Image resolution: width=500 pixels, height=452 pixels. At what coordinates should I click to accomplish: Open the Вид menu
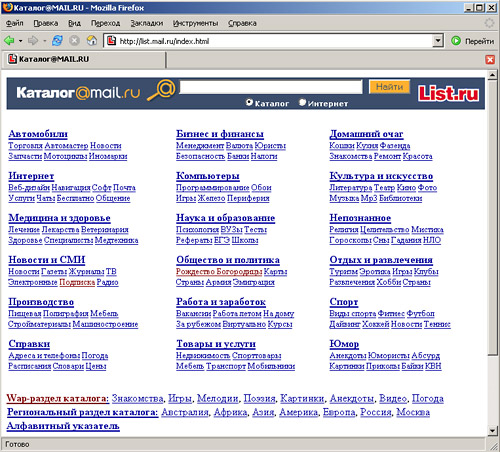74,23
